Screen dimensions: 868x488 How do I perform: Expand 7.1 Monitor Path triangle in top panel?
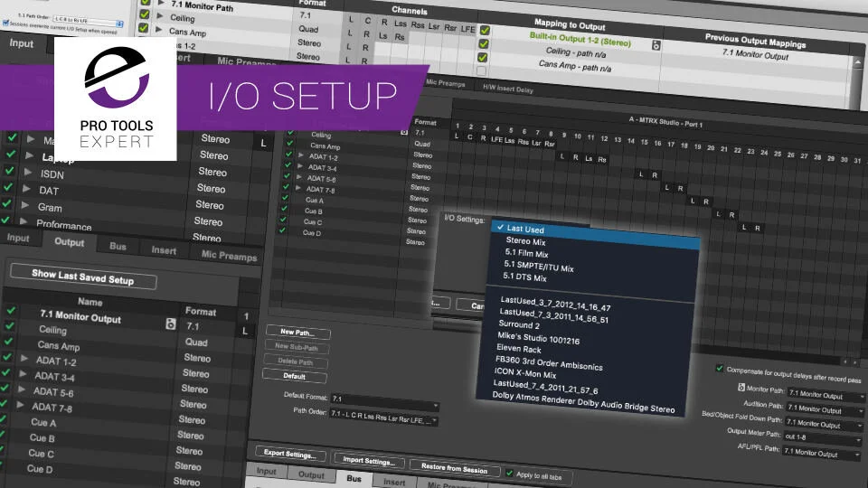(x=161, y=3)
